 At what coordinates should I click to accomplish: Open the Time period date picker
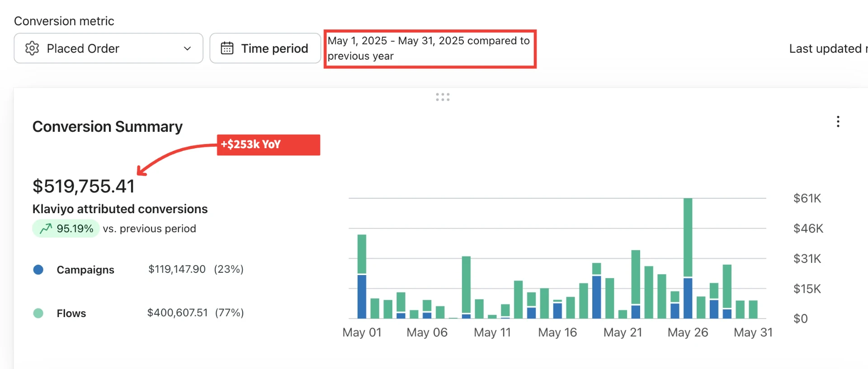pos(265,48)
